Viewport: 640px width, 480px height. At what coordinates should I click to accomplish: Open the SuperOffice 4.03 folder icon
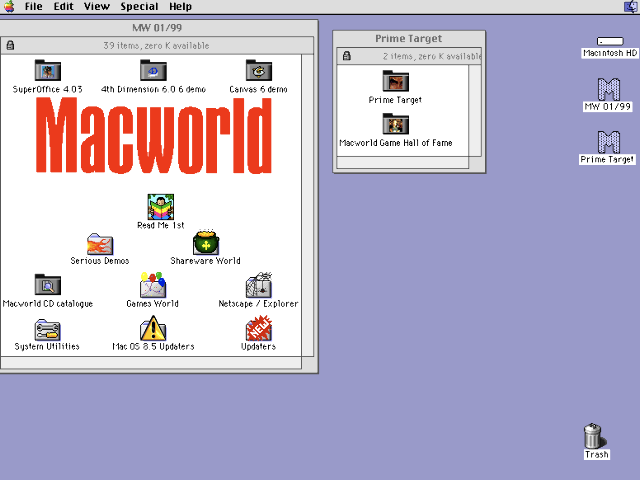click(48, 70)
